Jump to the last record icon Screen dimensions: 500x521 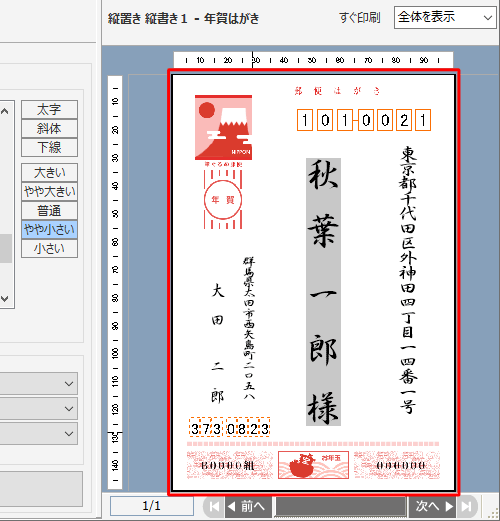click(467, 507)
